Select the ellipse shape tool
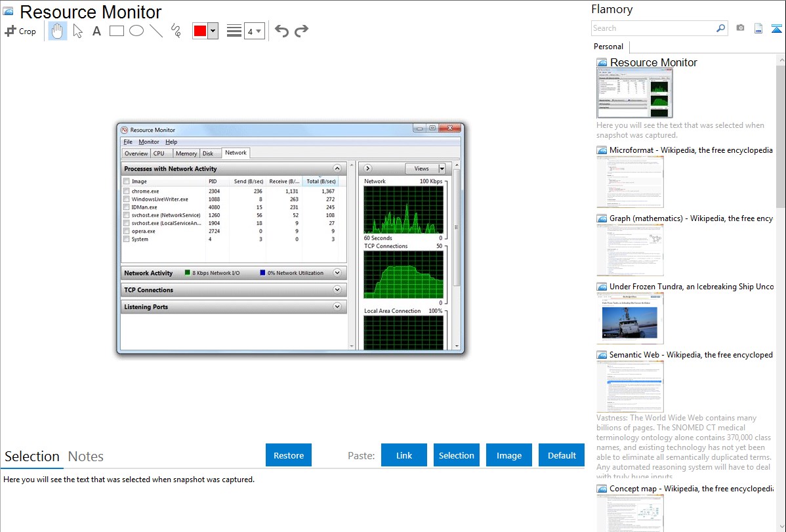Screen dimensions: 786x532 tap(136, 31)
